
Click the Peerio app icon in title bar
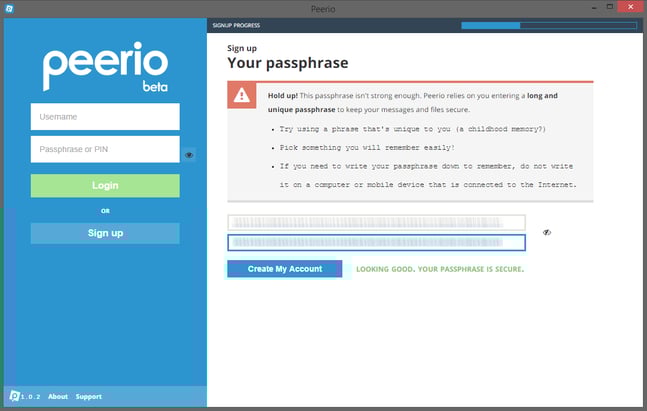(9, 8)
